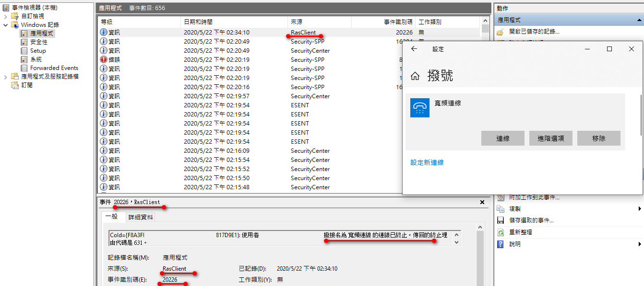
Task: Expand 應用程式及服務記錄檔 tree node
Action: click(x=6, y=77)
